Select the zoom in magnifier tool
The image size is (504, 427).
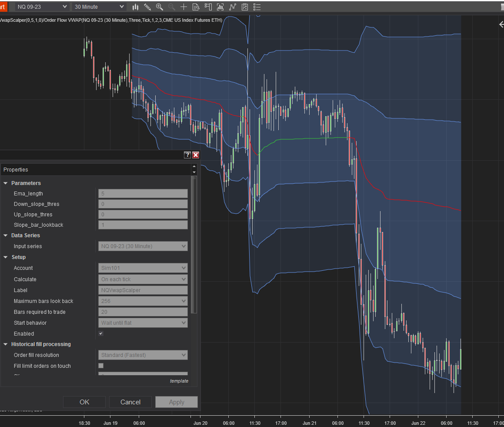point(159,7)
